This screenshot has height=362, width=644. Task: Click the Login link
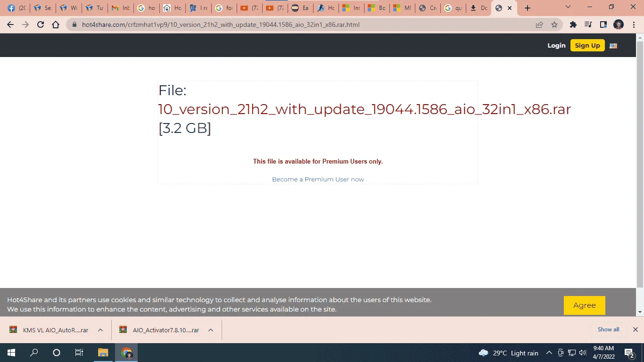click(556, 45)
